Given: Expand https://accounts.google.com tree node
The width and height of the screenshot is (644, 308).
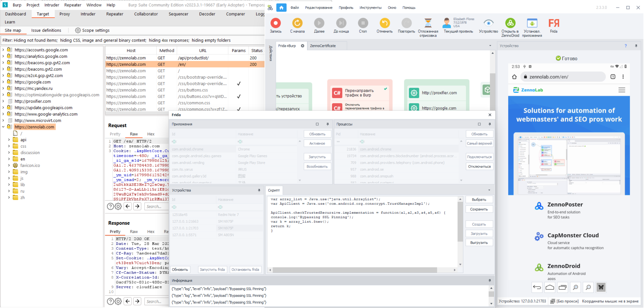Looking at the screenshot, I should click(x=3, y=50).
